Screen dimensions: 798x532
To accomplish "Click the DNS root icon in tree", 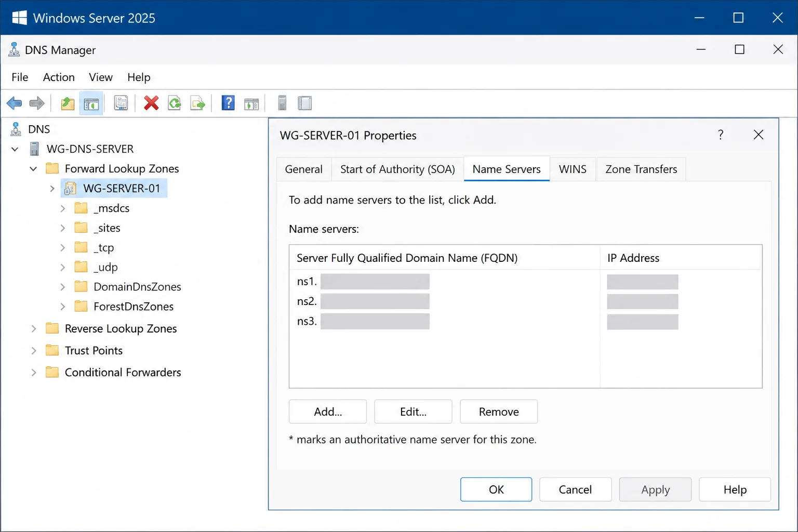I will point(16,129).
